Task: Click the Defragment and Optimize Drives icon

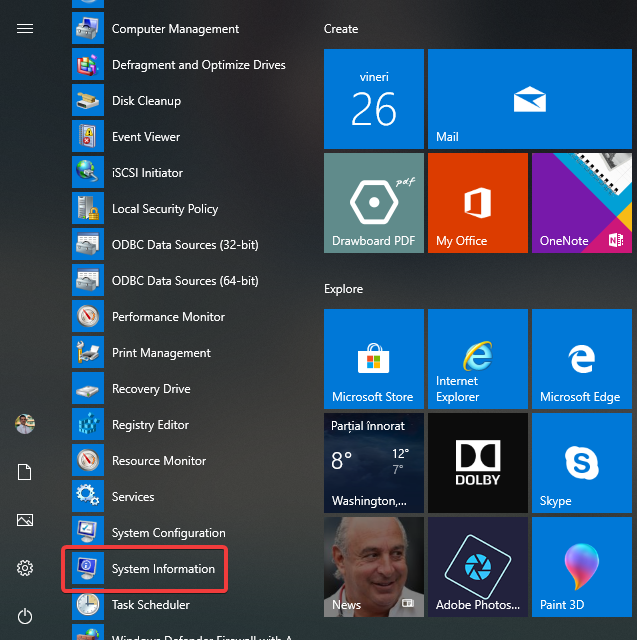Action: [88, 64]
